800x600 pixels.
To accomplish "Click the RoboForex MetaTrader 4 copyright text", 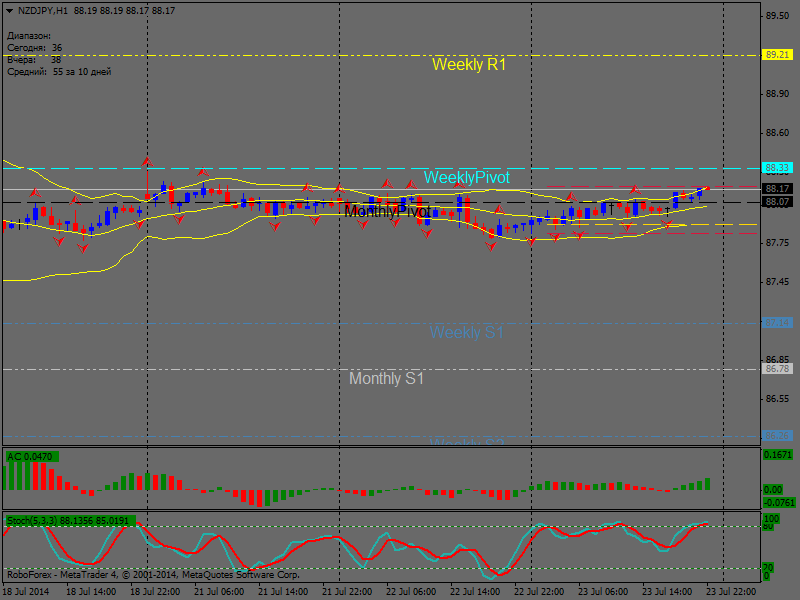I will (152, 575).
